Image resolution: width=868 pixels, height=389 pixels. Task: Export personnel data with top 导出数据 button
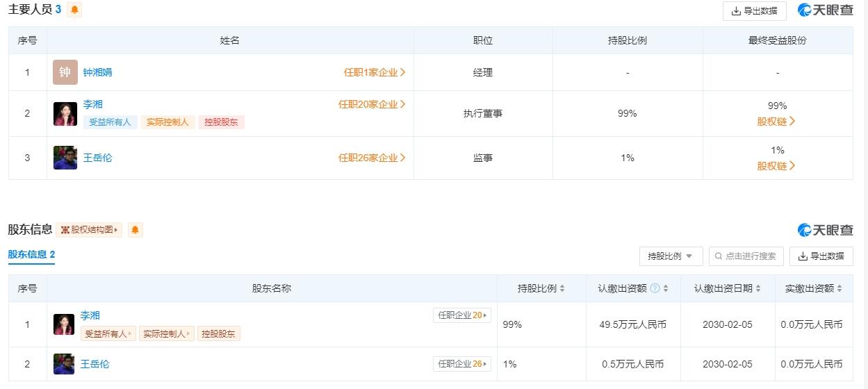[x=755, y=11]
